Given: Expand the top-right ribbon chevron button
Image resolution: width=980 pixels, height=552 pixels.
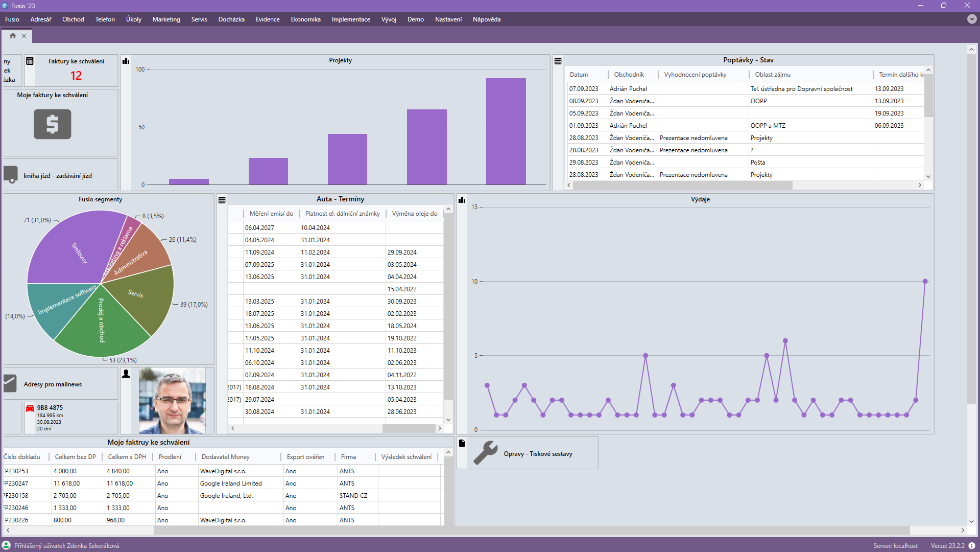Looking at the screenshot, I should (971, 19).
